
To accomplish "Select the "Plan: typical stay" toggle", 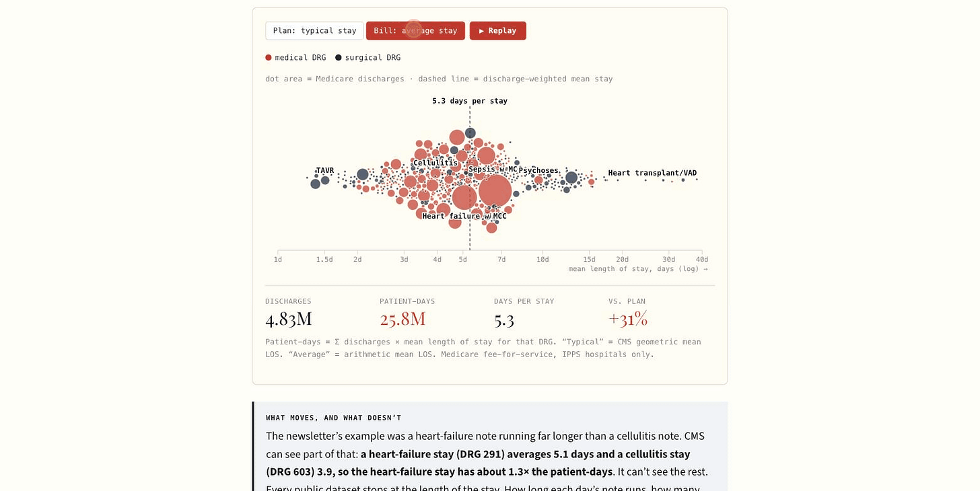I will [x=314, y=31].
